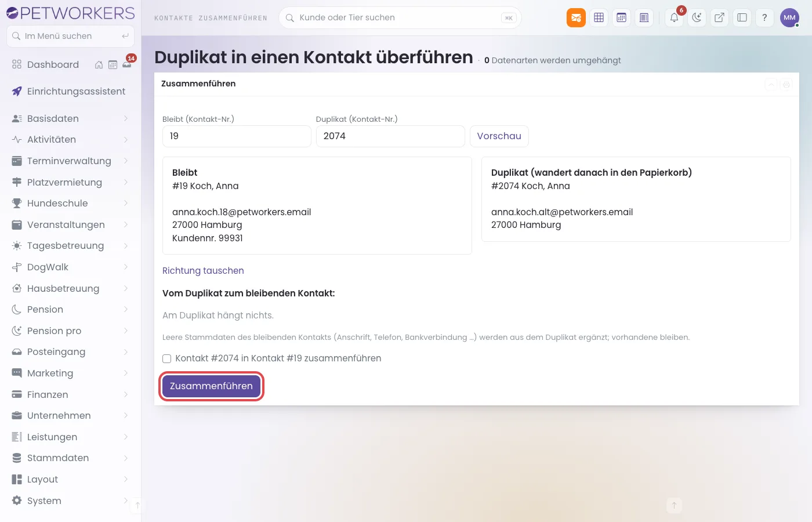This screenshot has width=812, height=522.
Task: Click the PETWORKERS logo
Action: pyautogui.click(x=70, y=13)
